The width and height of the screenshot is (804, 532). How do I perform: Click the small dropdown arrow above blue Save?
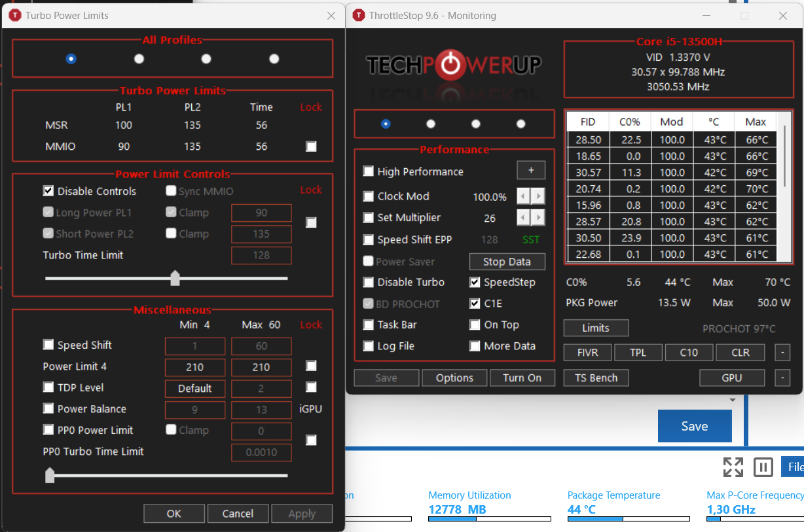[x=733, y=400]
